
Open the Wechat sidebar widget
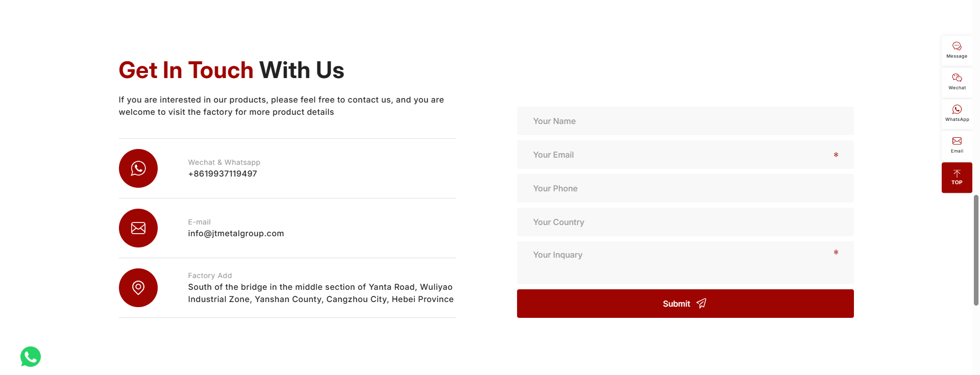pos(957,82)
